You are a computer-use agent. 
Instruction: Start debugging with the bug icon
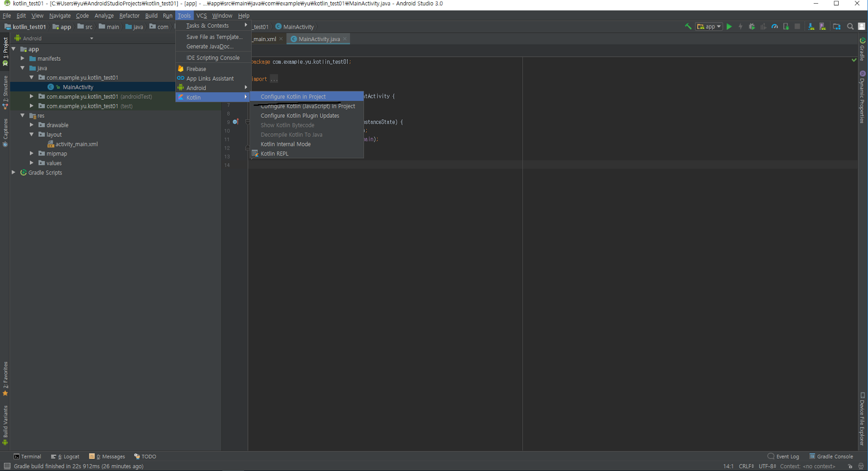(x=752, y=27)
